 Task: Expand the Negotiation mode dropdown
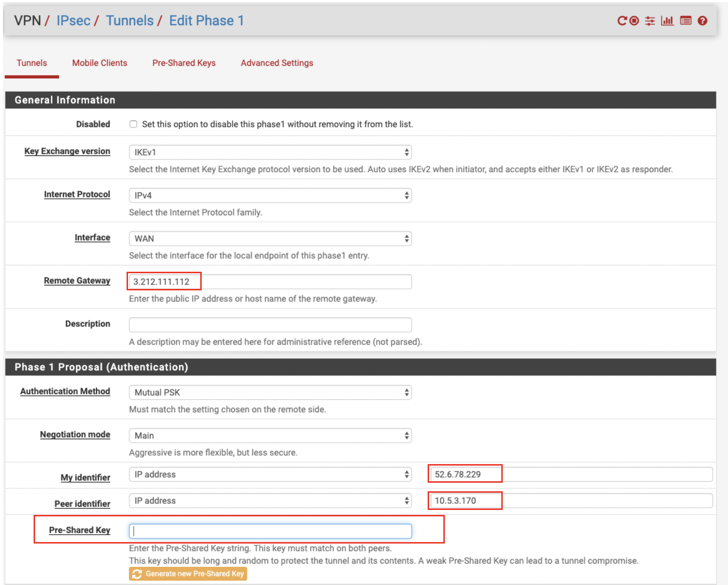click(x=270, y=436)
